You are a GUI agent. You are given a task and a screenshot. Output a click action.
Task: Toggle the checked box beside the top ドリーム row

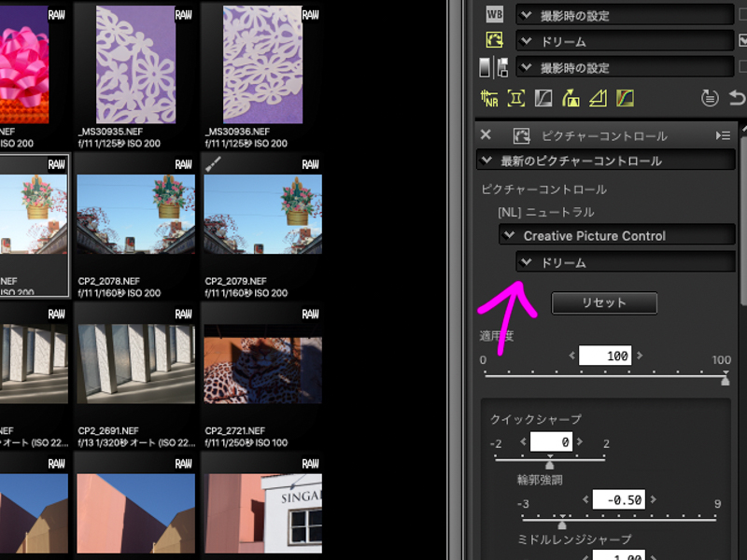[x=742, y=40]
